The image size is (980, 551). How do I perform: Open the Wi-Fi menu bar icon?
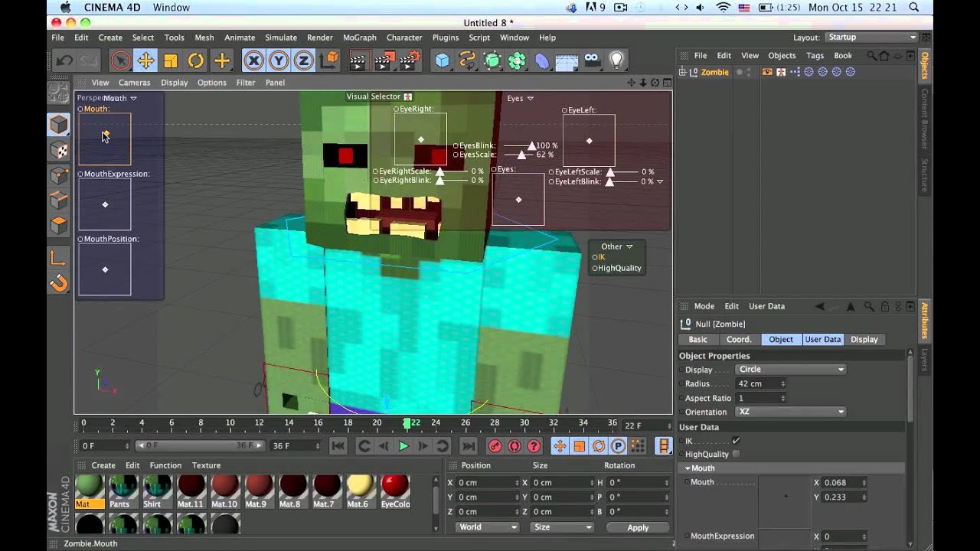point(723,7)
